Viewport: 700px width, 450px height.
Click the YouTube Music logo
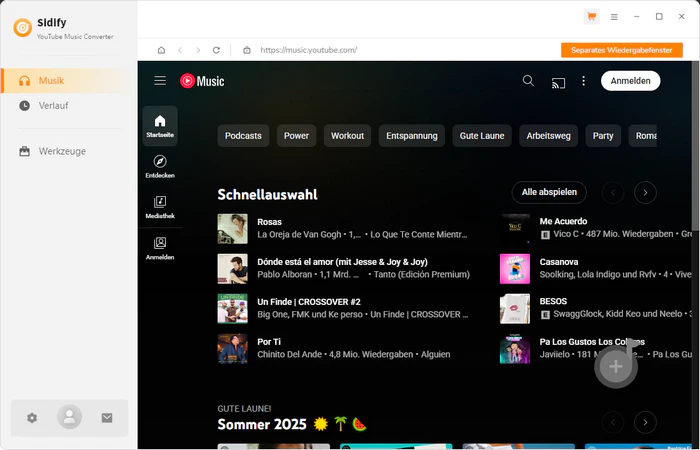(x=202, y=81)
